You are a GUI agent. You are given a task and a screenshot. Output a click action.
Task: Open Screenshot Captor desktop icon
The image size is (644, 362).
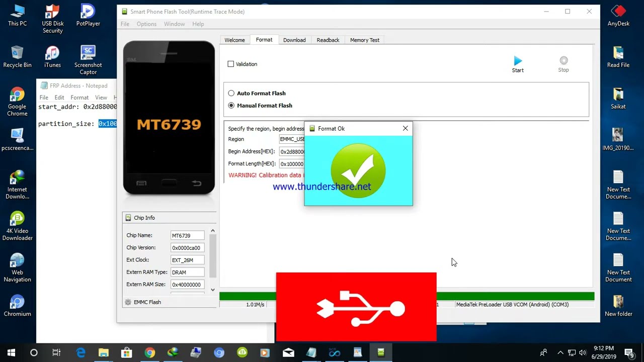pos(88,60)
